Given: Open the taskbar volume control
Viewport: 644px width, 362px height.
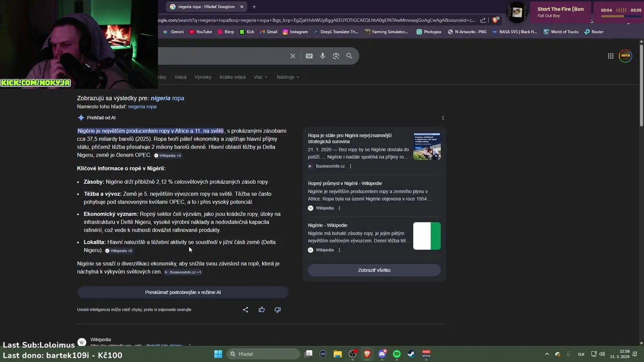Looking at the screenshot, I should pyautogui.click(x=602, y=354).
